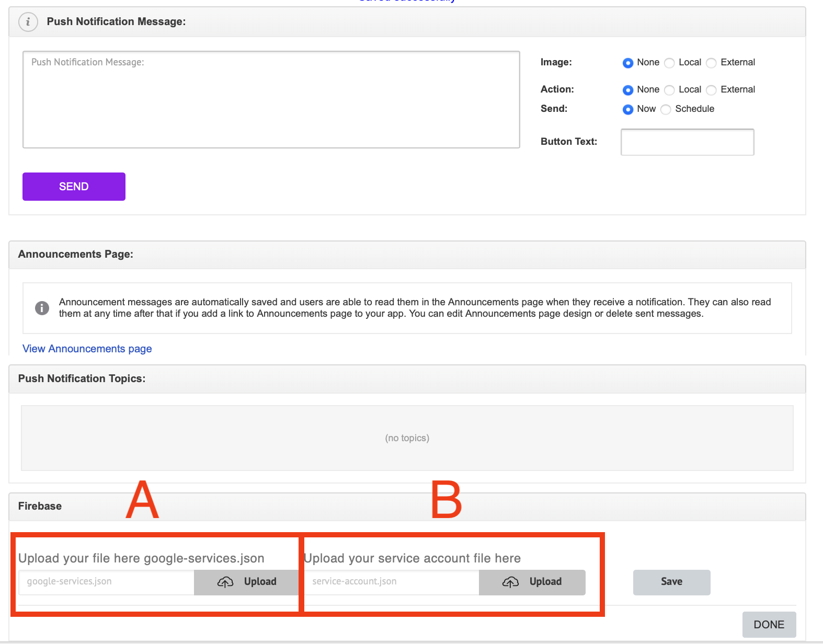This screenshot has height=644, width=823.
Task: Click the 'Send:' label
Action: [x=554, y=109]
